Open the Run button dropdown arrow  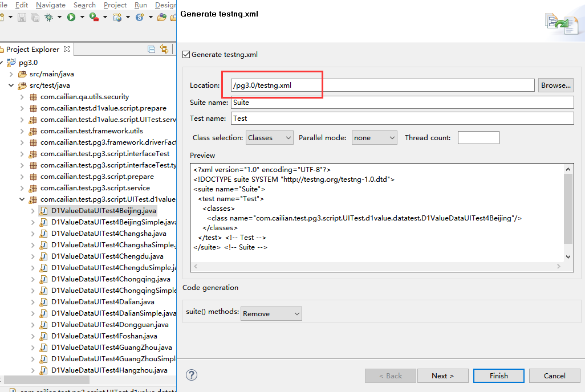[82, 17]
